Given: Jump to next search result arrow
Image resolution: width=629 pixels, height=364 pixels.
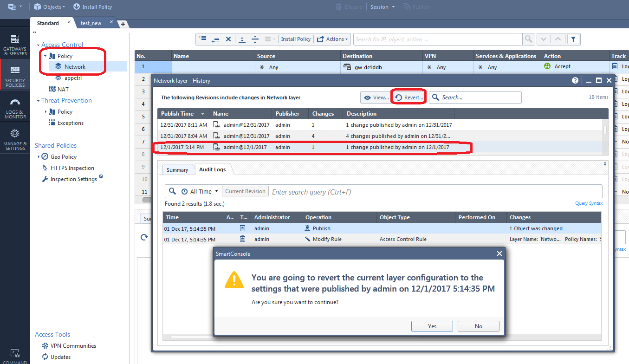Looking at the screenshot, I should tap(544, 39).
